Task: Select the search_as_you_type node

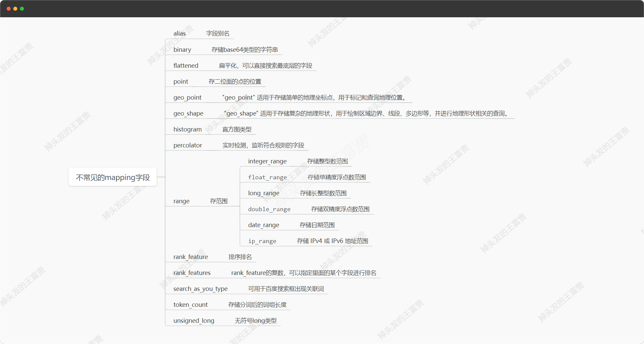Action: [x=200, y=289]
